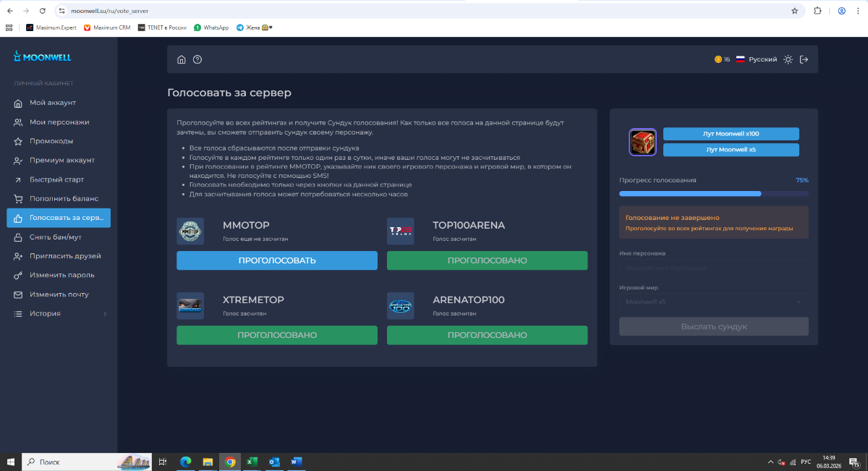Click the voting progress bar
Viewport: 868px width, 471px height.
click(x=713, y=194)
